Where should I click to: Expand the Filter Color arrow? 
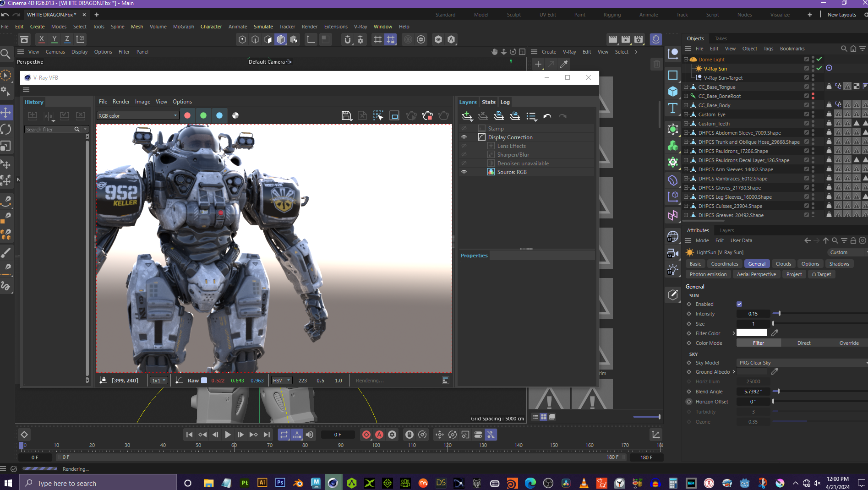(x=733, y=333)
